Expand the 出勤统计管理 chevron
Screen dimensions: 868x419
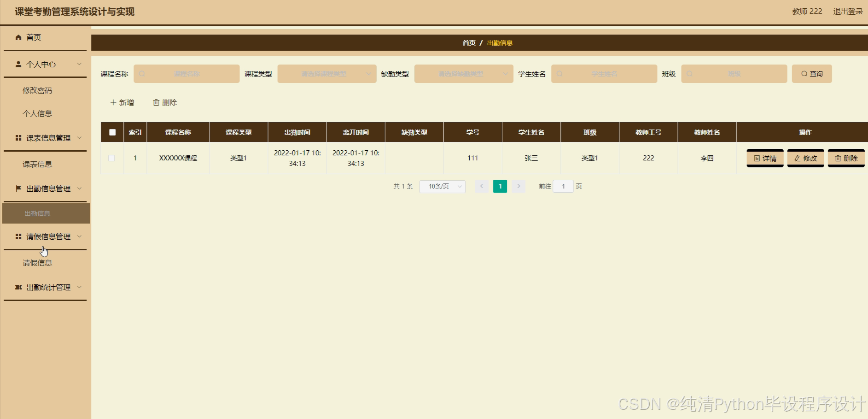[79, 287]
